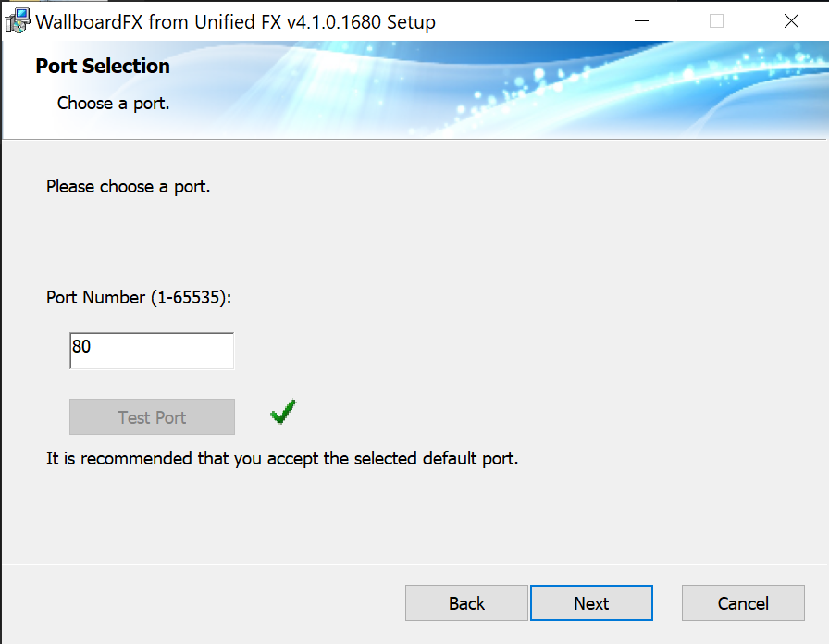This screenshot has width=829, height=644.
Task: Cancel the WallboardFX installation
Action: coord(743,602)
